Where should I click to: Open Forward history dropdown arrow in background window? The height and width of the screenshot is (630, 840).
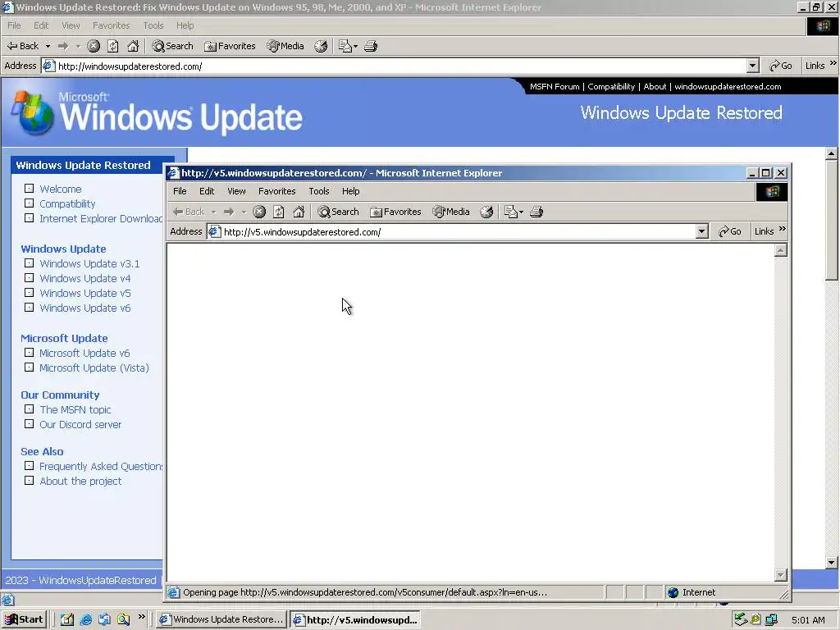pos(78,46)
